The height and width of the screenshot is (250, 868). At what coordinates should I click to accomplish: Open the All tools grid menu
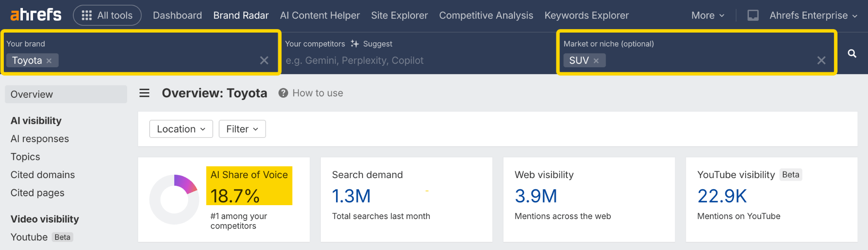(107, 15)
